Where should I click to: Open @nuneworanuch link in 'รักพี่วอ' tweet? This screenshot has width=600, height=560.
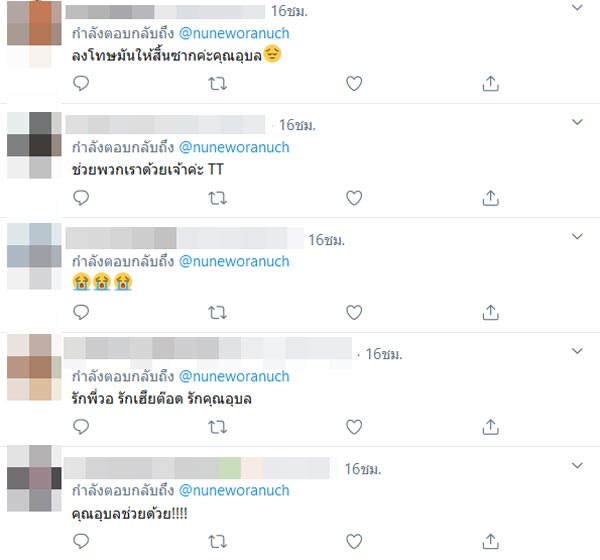click(234, 377)
